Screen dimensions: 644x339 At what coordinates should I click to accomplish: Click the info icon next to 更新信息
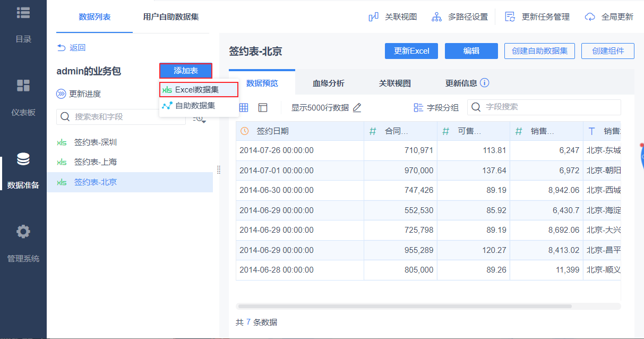pos(484,83)
